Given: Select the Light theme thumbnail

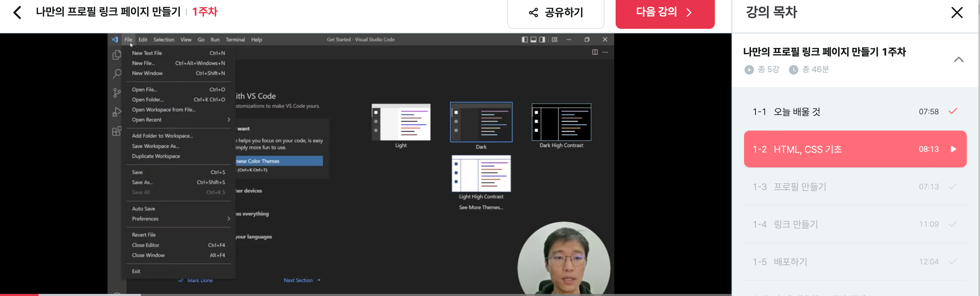Looking at the screenshot, I should (x=401, y=122).
